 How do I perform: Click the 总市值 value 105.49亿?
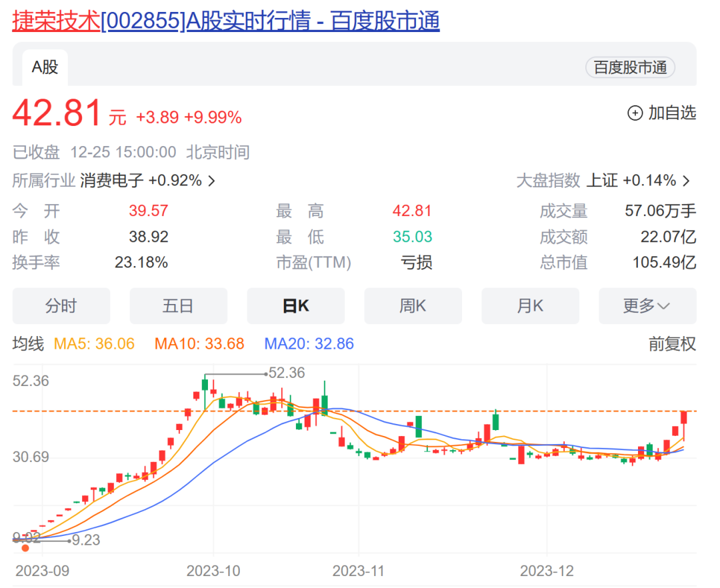point(665,263)
